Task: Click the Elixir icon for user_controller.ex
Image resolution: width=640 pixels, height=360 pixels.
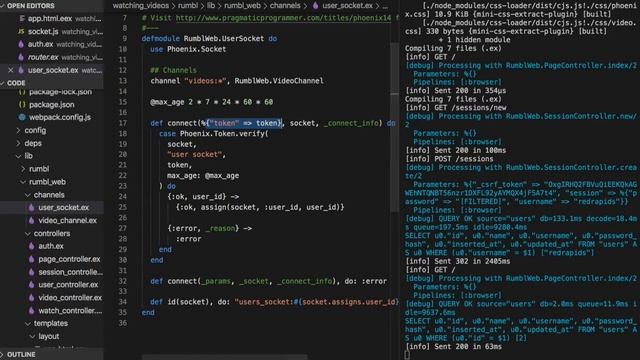Action: tap(31, 284)
